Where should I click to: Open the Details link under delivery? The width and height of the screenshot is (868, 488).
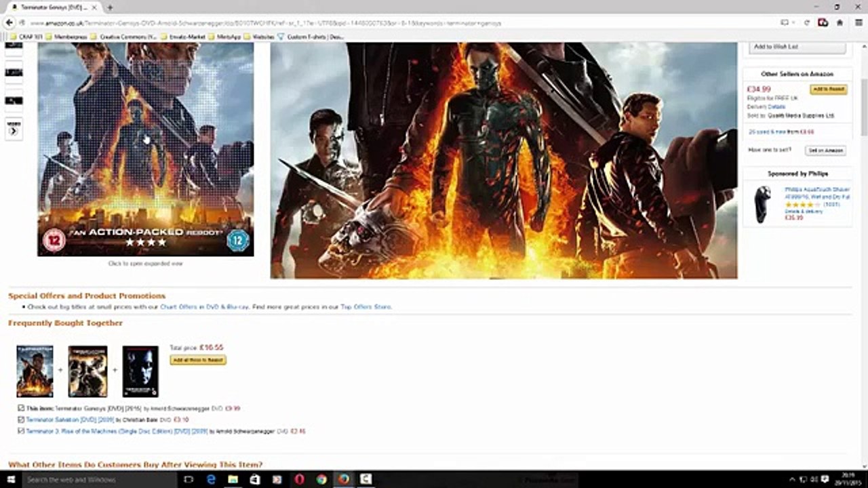point(776,106)
